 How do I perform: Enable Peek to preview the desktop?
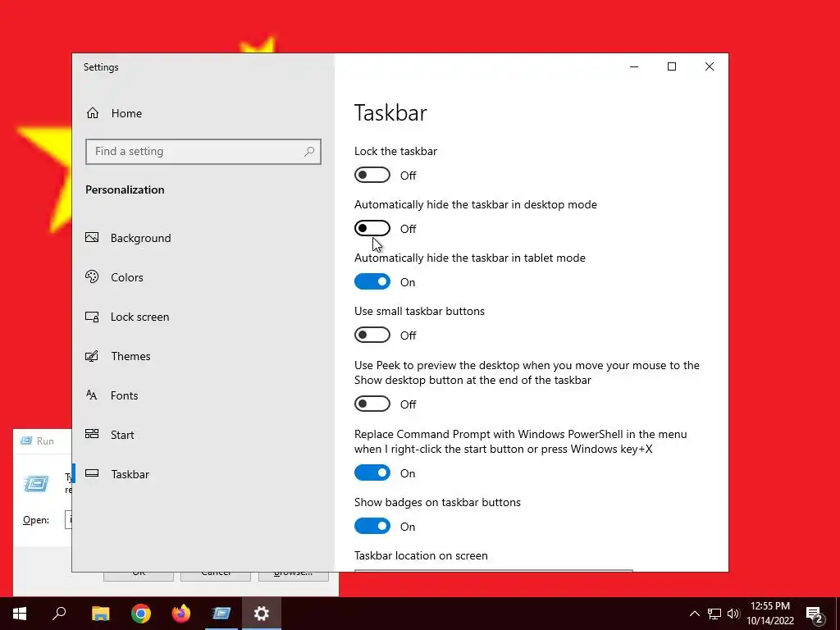[372, 404]
